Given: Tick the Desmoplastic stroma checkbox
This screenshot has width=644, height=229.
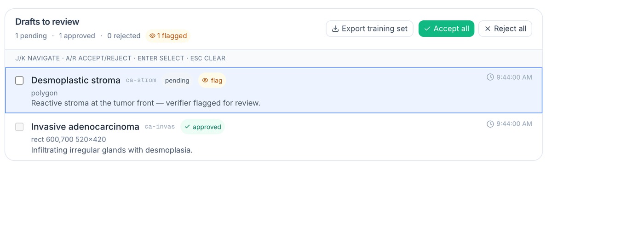Looking at the screenshot, I should click(19, 81).
